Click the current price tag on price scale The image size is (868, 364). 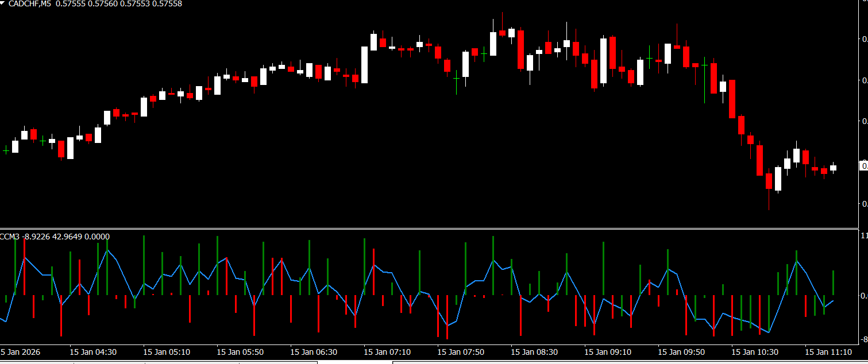[863, 166]
